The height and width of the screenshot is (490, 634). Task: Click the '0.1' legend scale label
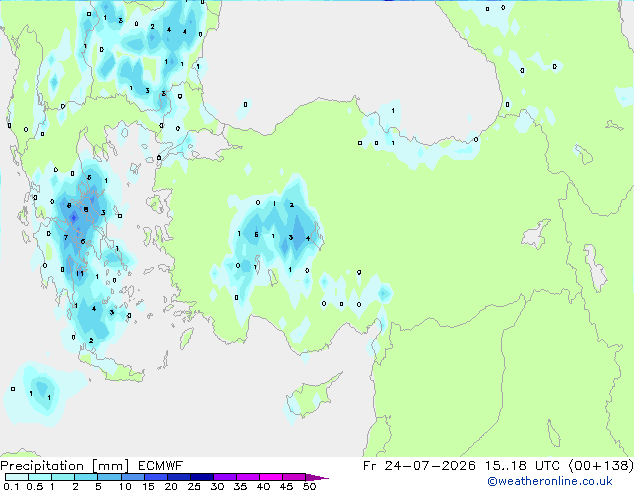pyautogui.click(x=12, y=486)
